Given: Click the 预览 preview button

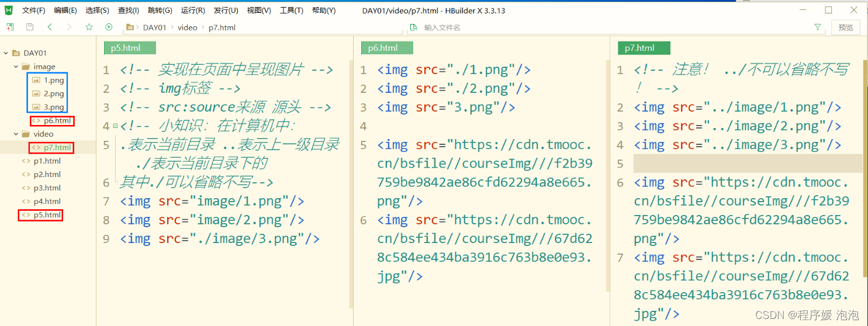Looking at the screenshot, I should pos(846,27).
